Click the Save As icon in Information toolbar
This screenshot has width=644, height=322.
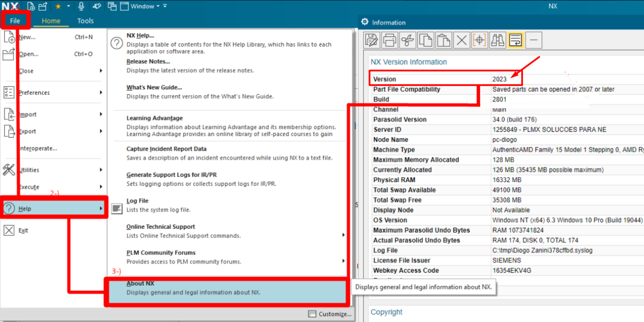pyautogui.click(x=371, y=40)
